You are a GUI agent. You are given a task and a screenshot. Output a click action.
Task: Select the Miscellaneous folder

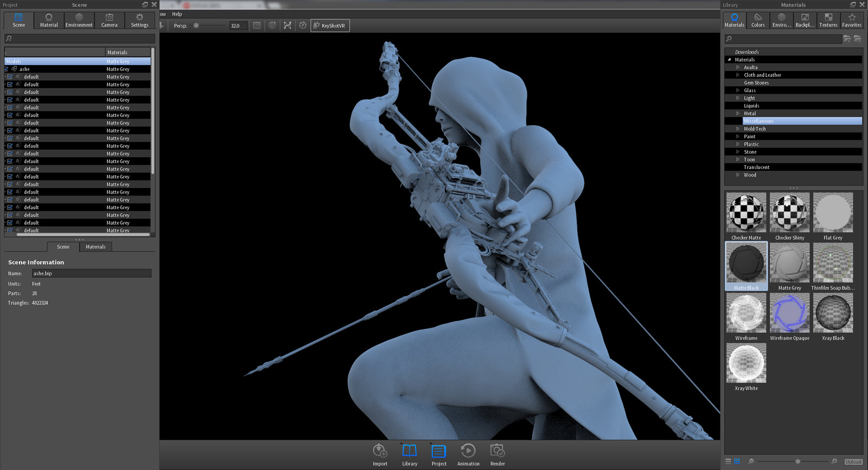pyautogui.click(x=802, y=121)
